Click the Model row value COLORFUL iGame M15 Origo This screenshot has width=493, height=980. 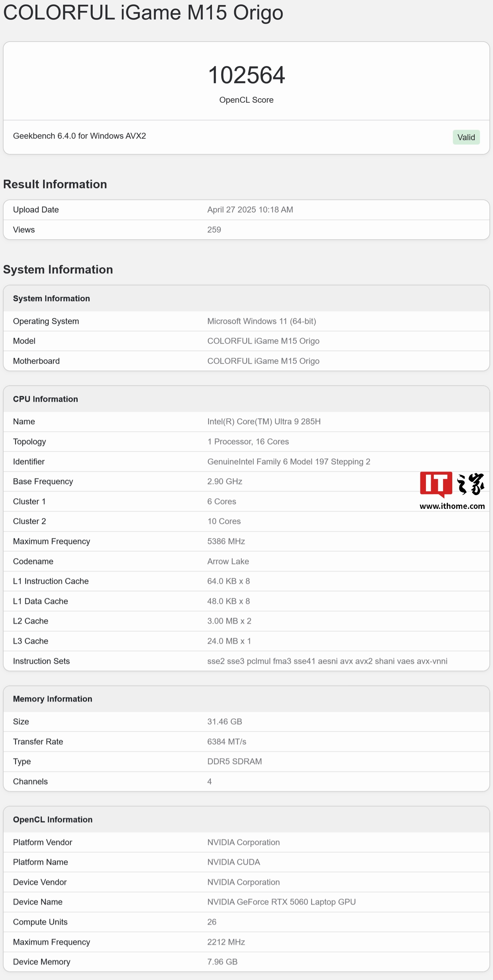point(263,341)
